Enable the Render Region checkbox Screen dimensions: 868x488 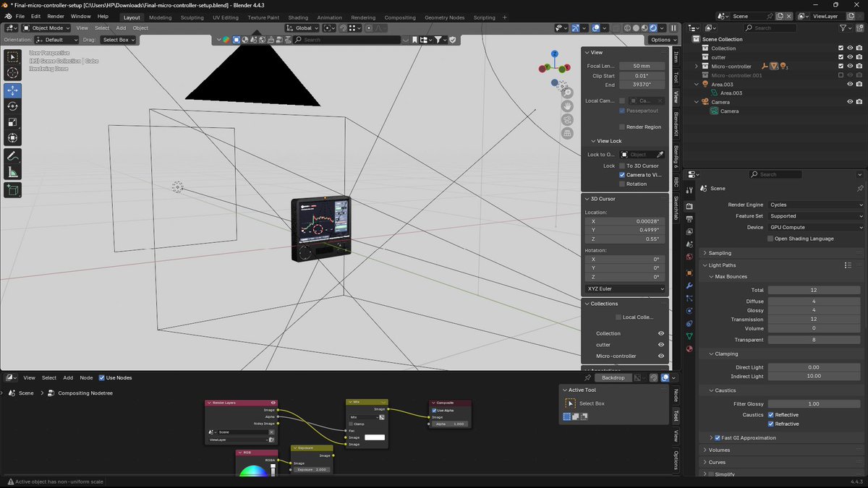pyautogui.click(x=622, y=127)
